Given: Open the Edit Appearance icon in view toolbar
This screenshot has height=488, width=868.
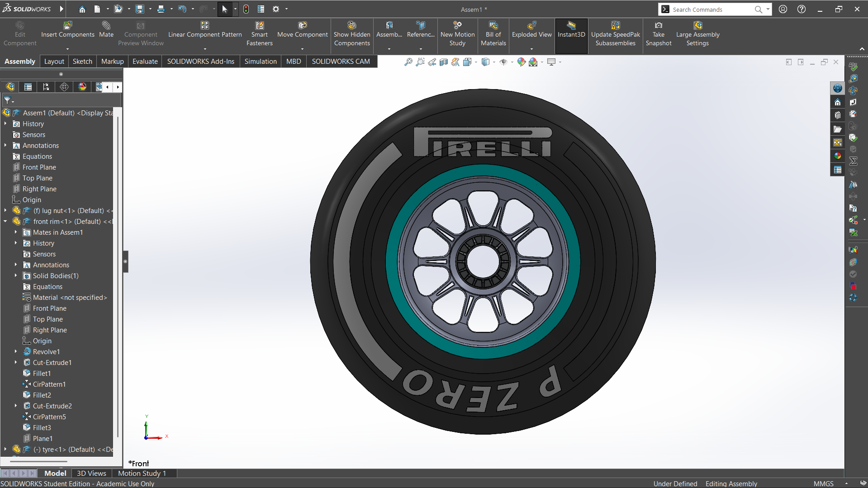Looking at the screenshot, I should coord(521,62).
